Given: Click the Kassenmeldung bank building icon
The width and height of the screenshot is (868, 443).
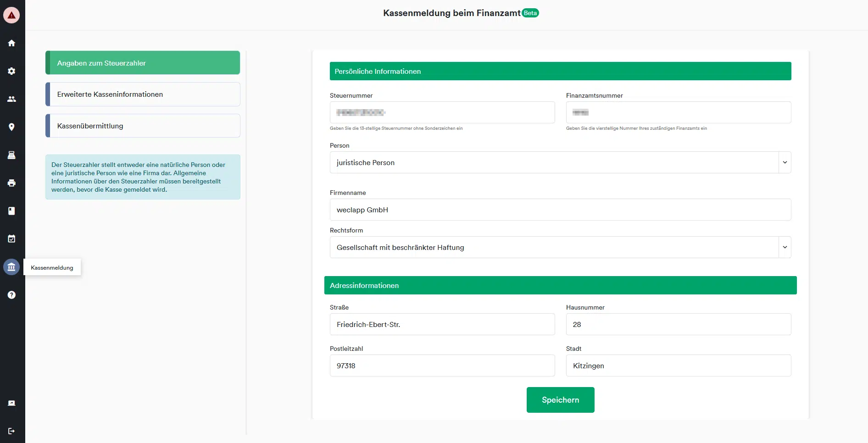Looking at the screenshot, I should pos(11,267).
